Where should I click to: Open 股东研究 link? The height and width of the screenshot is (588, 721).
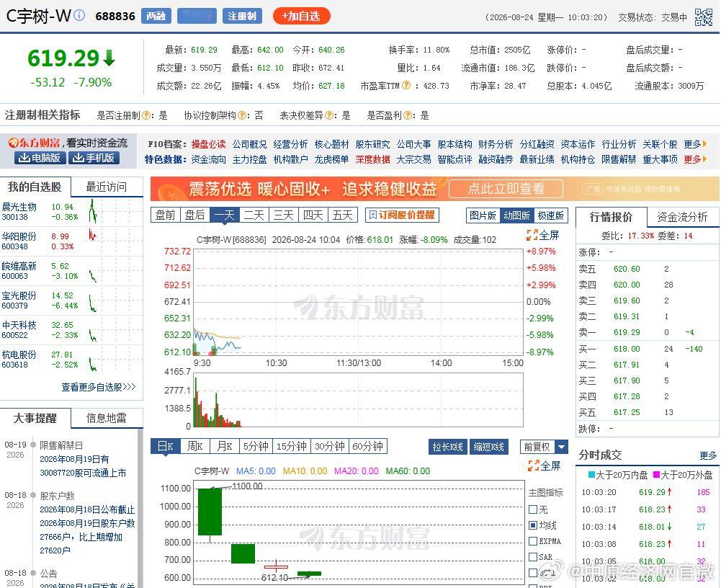click(x=372, y=144)
